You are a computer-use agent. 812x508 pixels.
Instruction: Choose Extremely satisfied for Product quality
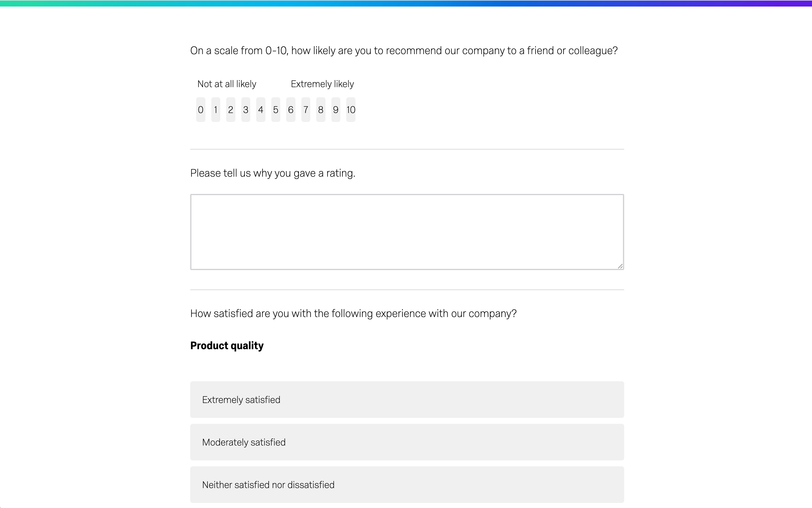pyautogui.click(x=407, y=399)
